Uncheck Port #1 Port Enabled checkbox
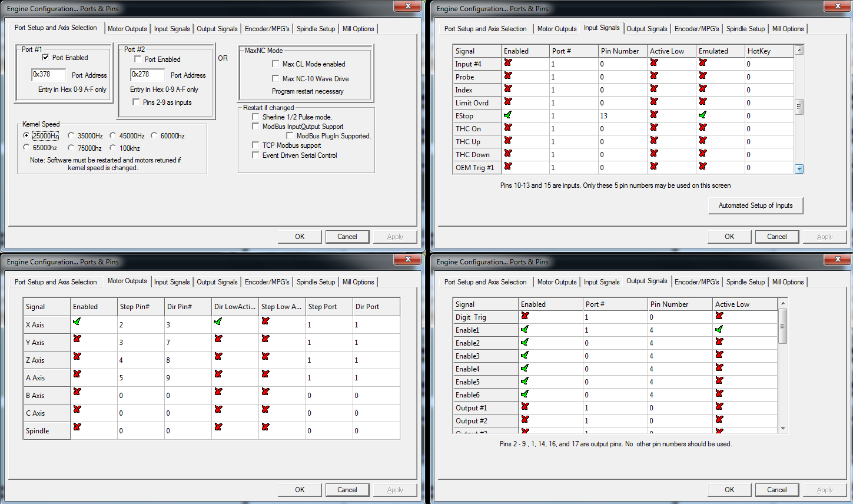 pos(46,58)
